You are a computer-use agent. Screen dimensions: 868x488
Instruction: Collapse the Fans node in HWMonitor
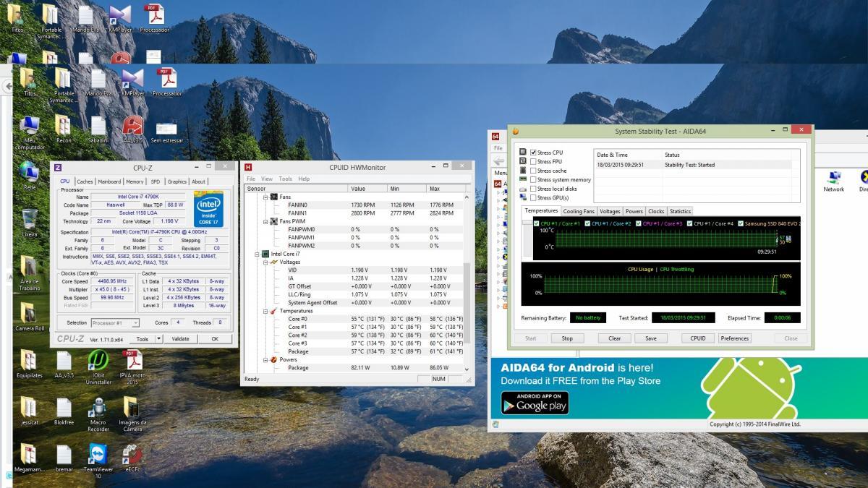tap(265, 197)
